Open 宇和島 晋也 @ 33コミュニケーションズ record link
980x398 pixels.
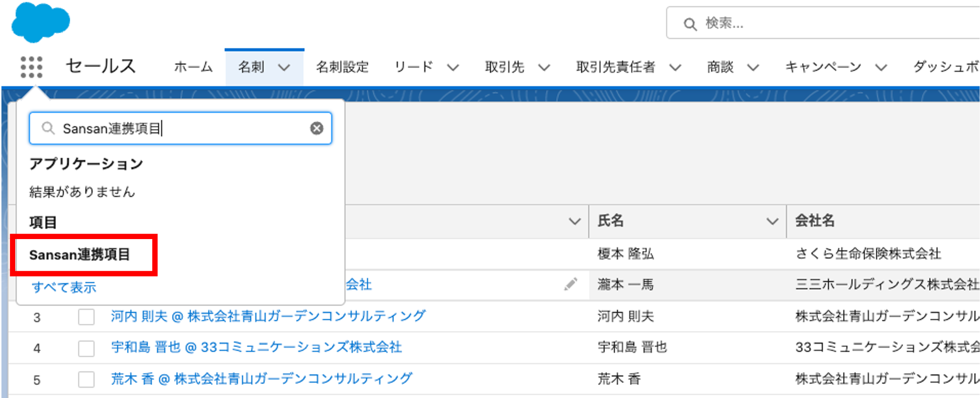coord(256,347)
